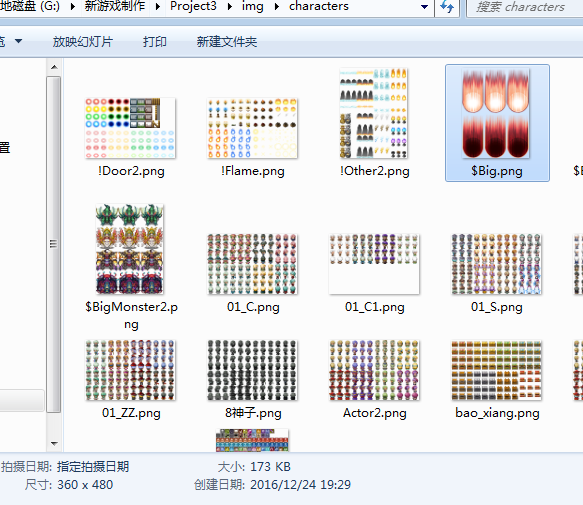Click the bao_xiang.png file name
583x505 pixels.
[497, 413]
